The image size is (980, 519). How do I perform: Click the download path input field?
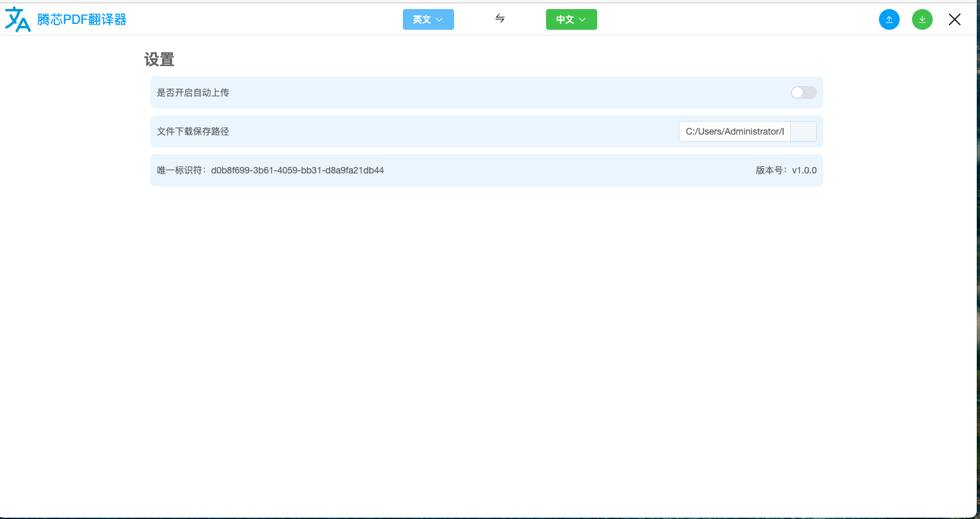(x=735, y=131)
